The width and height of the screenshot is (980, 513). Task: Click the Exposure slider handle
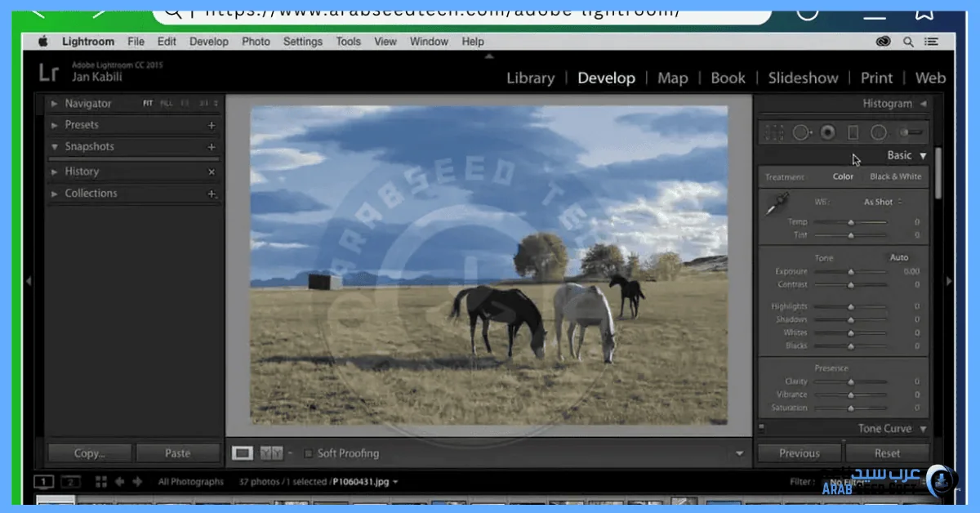851,272
